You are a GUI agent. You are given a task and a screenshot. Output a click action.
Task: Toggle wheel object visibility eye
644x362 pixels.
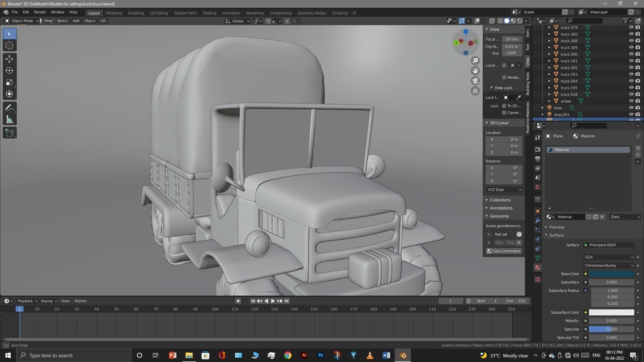pos(631,101)
